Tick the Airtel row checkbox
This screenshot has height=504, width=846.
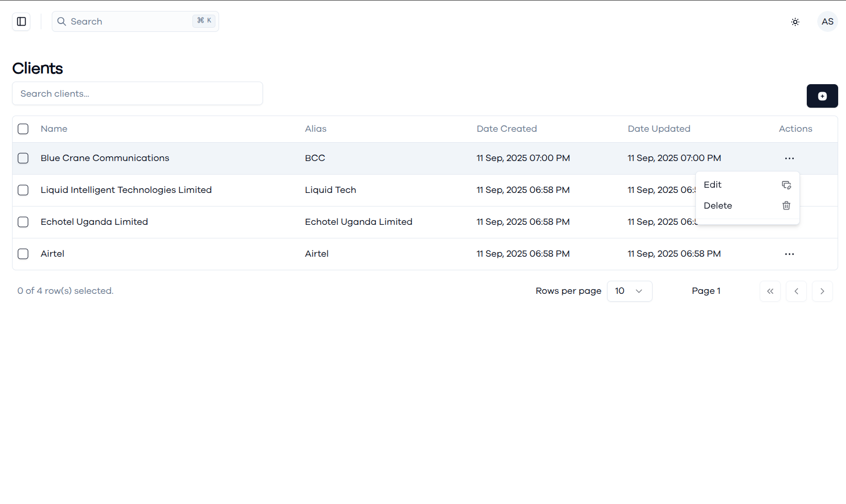coord(23,254)
